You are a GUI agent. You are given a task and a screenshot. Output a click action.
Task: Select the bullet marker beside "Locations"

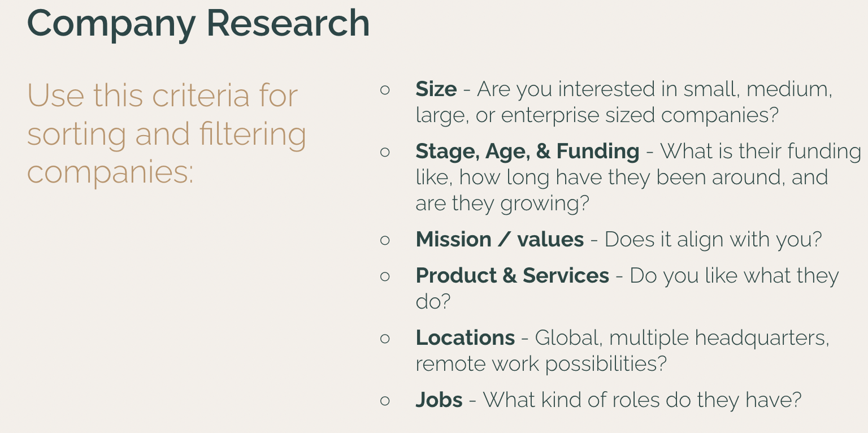[x=385, y=338]
